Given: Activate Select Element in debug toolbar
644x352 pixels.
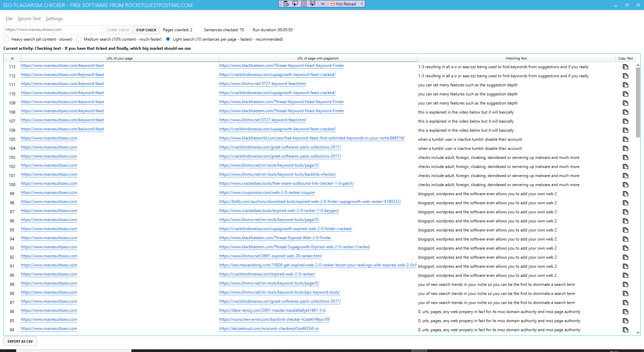Looking at the screenshot, I should [295, 4].
